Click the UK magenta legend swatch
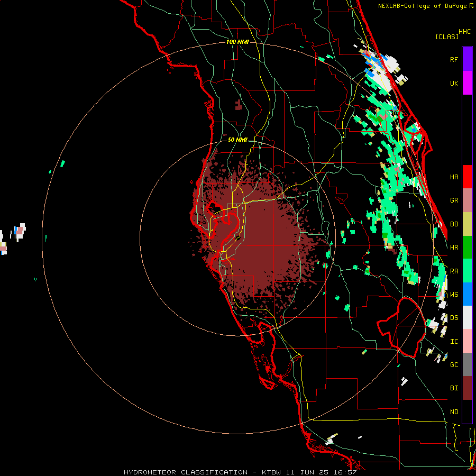This screenshot has width=476, height=476. [467, 83]
